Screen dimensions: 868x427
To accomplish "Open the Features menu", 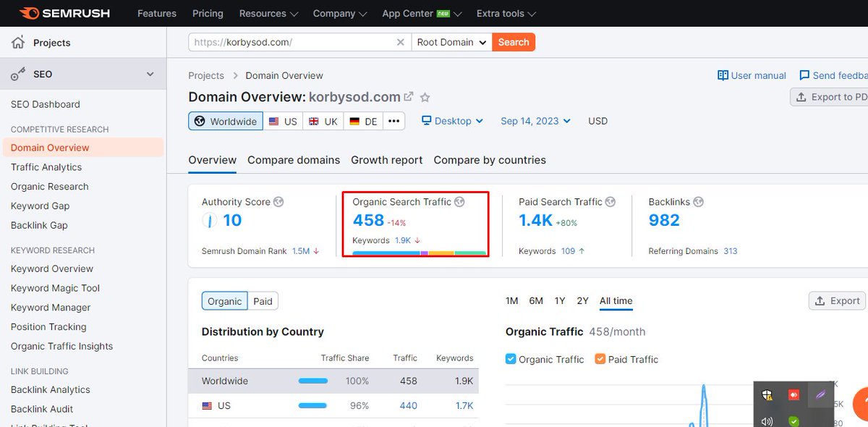I will (x=157, y=13).
